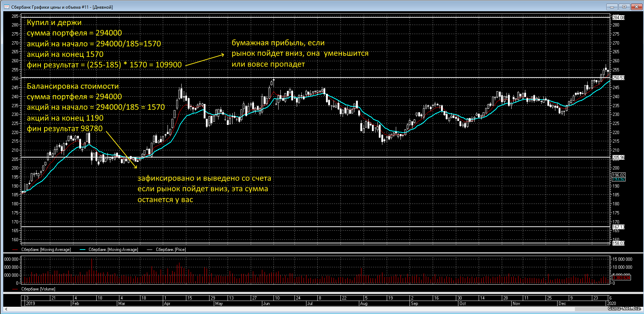
Task: Click the red Moving Average legend line sample
Action: [15, 250]
